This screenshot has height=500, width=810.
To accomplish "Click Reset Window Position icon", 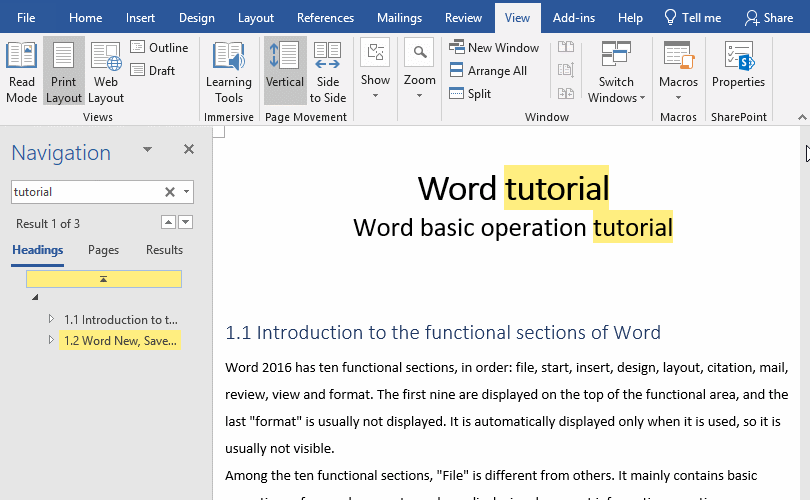I will pos(566,93).
